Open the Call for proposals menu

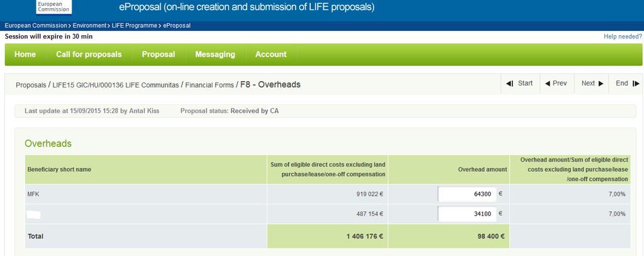89,54
